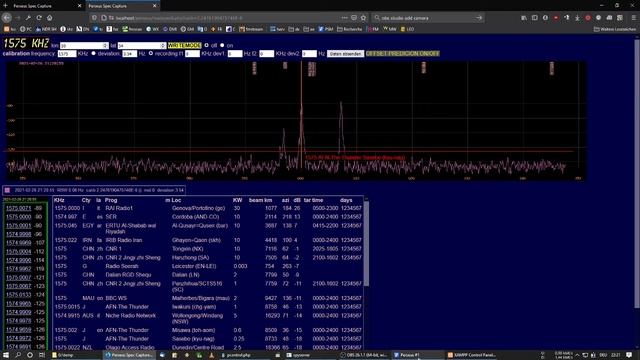The image size is (640, 360).
Task: Open the NDR 94 bookmark
Action: point(46,29)
